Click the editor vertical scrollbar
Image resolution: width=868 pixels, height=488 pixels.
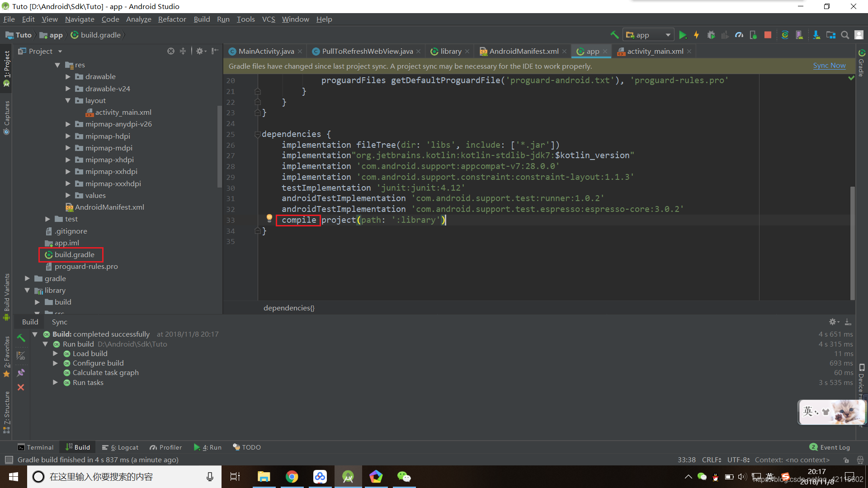853,243
